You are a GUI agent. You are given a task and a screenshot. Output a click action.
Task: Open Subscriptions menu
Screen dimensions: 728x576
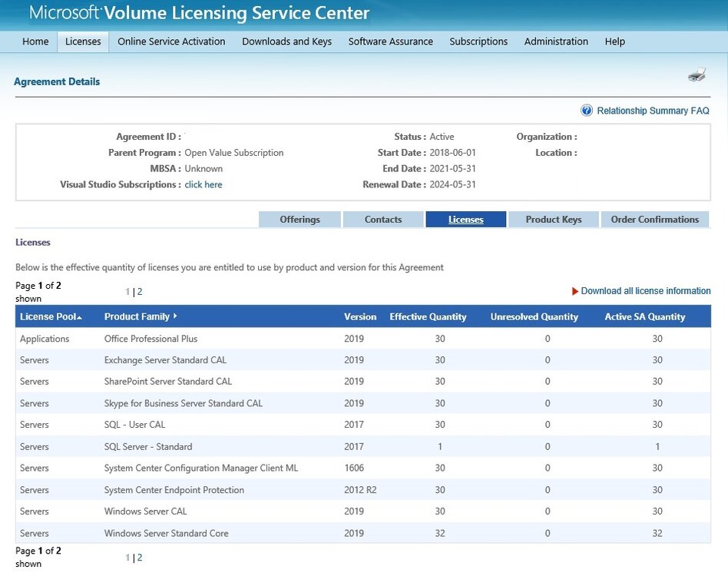point(478,41)
